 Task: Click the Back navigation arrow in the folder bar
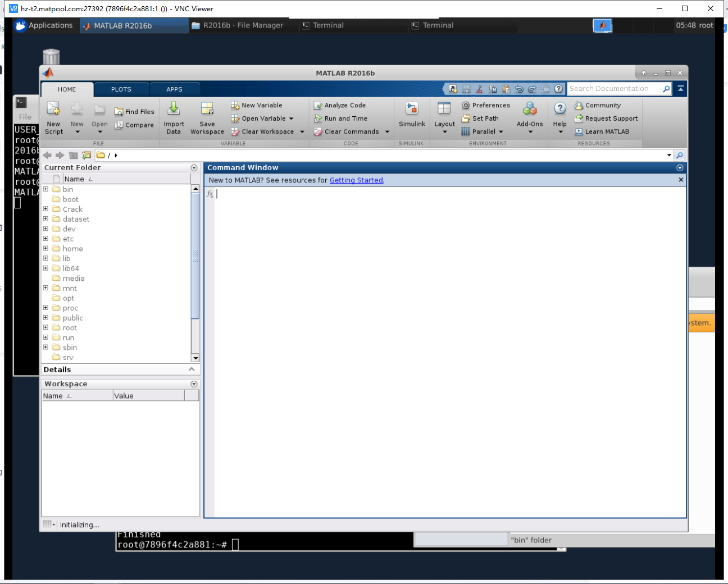pos(47,155)
